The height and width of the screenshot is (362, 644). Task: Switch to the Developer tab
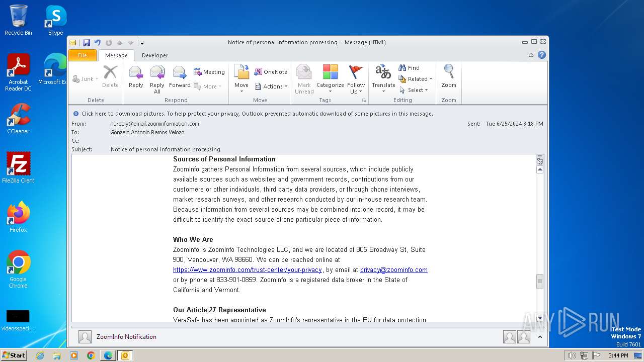tap(155, 55)
